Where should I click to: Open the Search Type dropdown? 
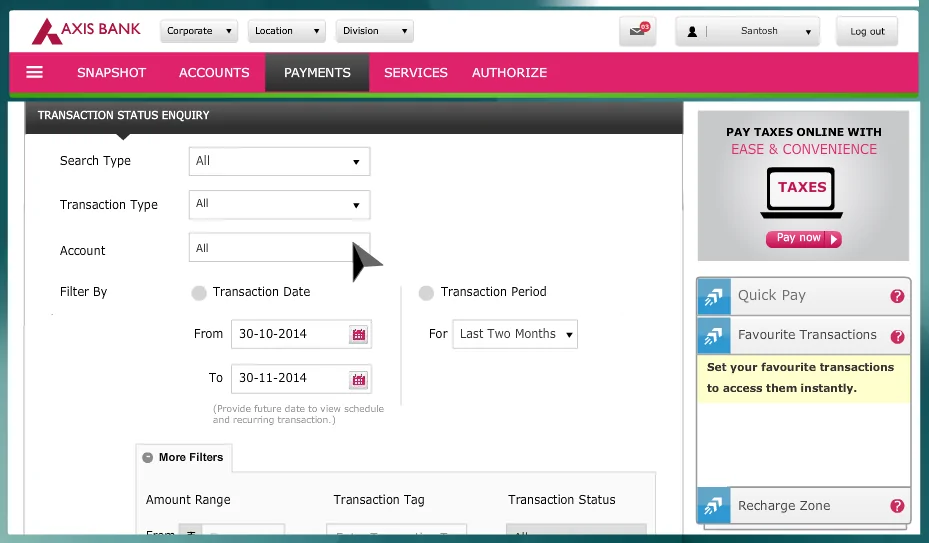[280, 161]
